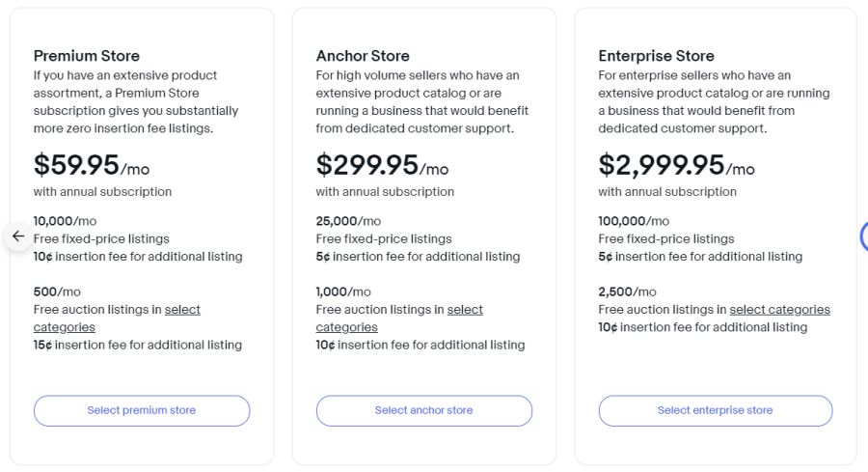Click the Premium Store heading

point(87,56)
